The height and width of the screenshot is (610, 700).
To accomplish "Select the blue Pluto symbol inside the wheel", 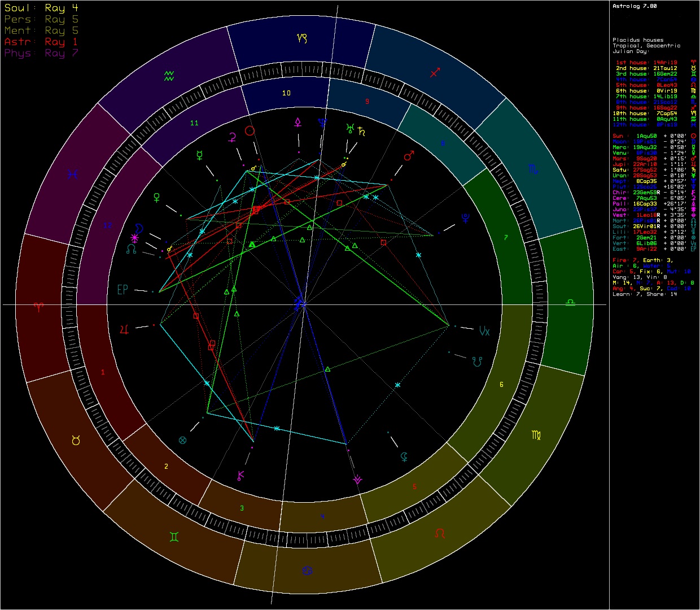I will (466, 217).
